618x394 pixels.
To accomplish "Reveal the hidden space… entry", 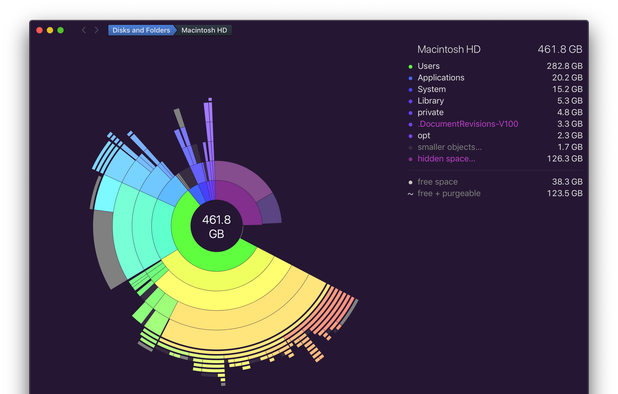I will pos(495,158).
